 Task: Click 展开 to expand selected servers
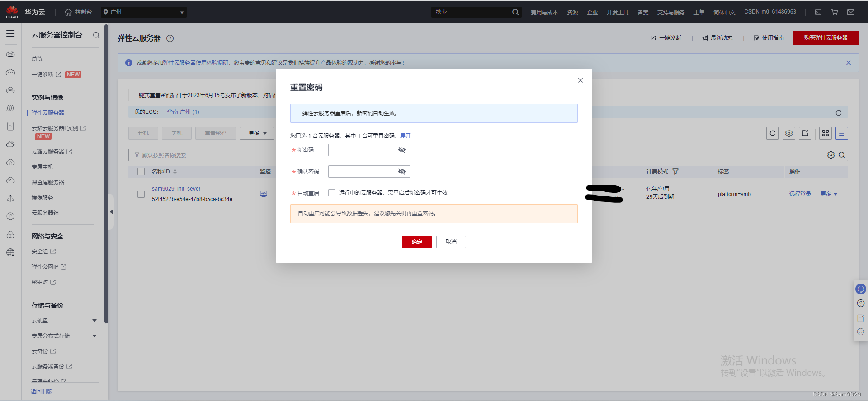pyautogui.click(x=406, y=136)
